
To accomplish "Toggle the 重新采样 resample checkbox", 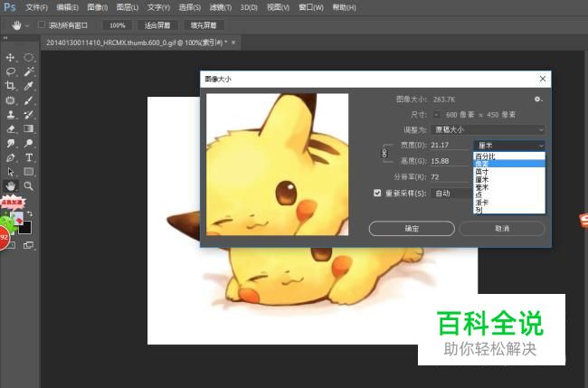I will [377, 193].
